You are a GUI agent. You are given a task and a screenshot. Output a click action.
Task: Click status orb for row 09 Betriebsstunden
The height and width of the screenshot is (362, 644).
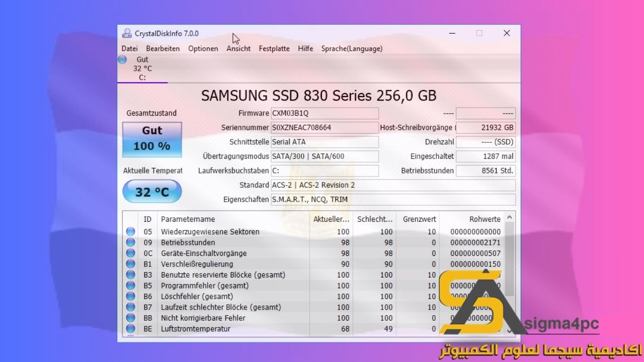pyautogui.click(x=131, y=242)
